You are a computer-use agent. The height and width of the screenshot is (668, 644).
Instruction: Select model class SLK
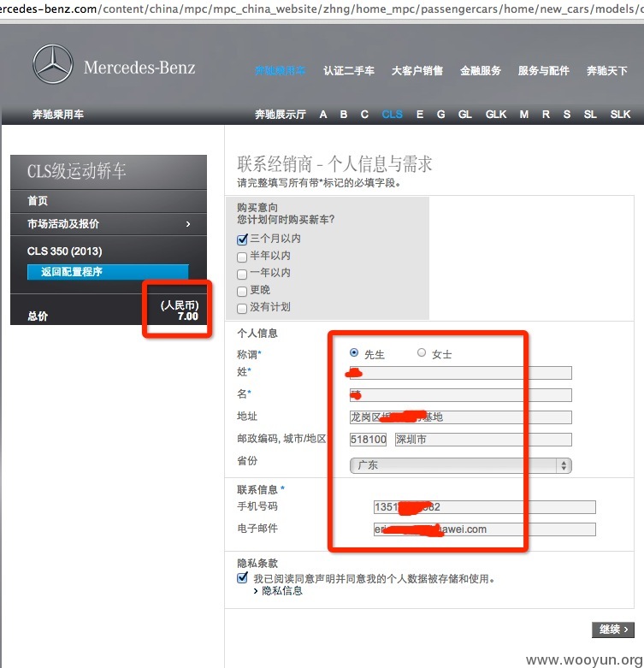620,114
